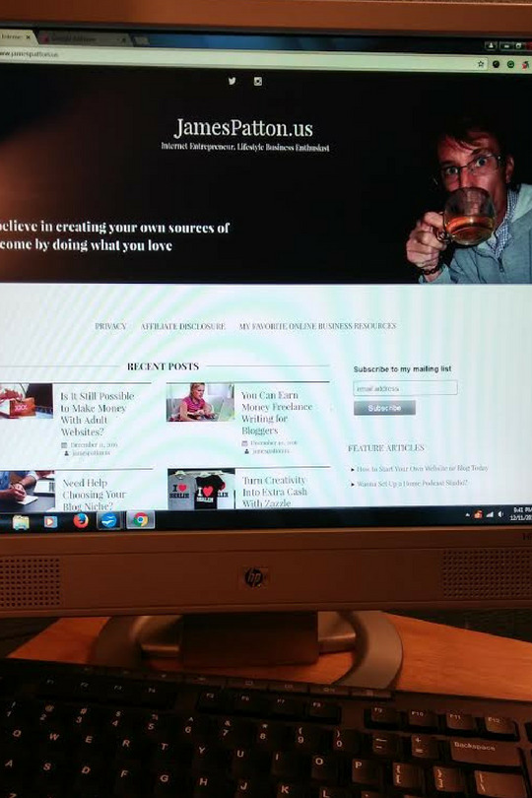
Task: Open the blue bird app in the taskbar
Action: point(109,520)
